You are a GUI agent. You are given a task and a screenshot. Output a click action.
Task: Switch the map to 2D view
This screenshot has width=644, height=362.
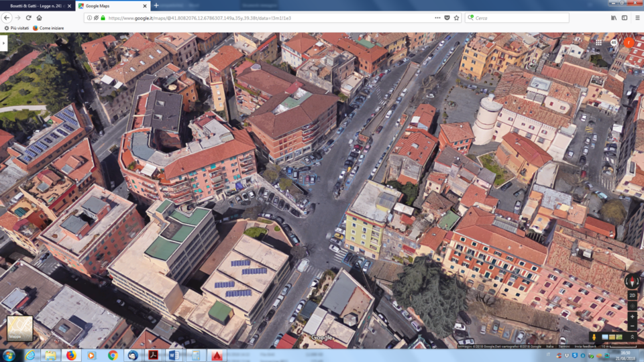click(632, 295)
